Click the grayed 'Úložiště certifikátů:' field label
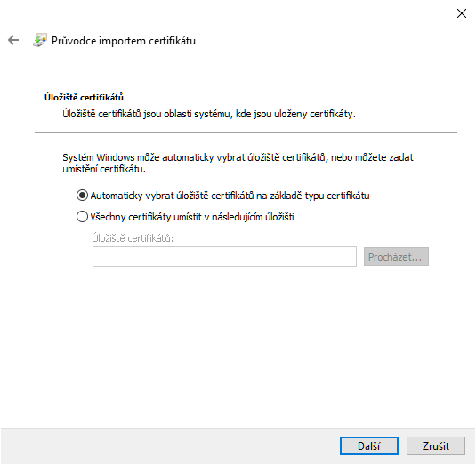The height and width of the screenshot is (465, 476). coord(133,238)
